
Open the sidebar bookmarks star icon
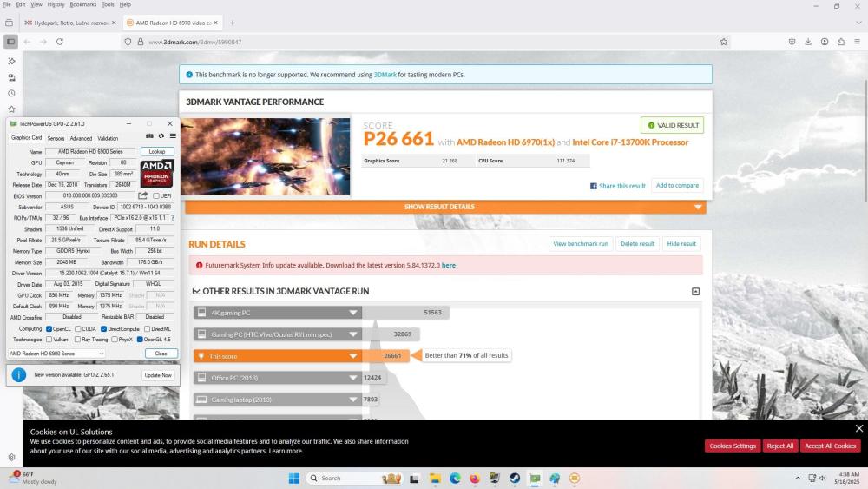coord(11,109)
